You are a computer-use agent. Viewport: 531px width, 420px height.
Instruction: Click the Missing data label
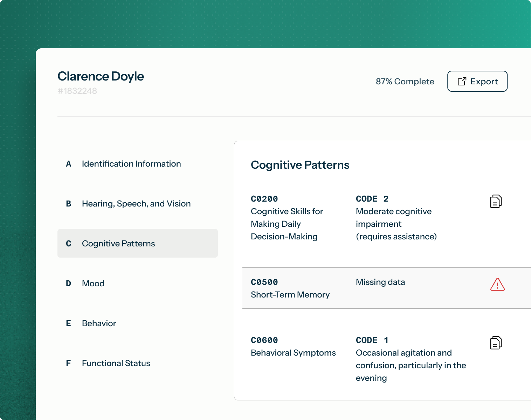point(380,282)
